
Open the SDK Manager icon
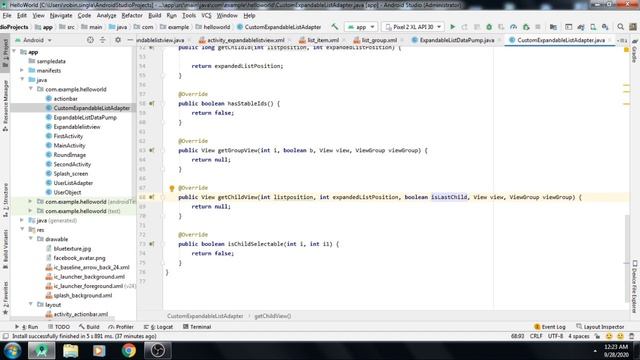tap(605, 27)
